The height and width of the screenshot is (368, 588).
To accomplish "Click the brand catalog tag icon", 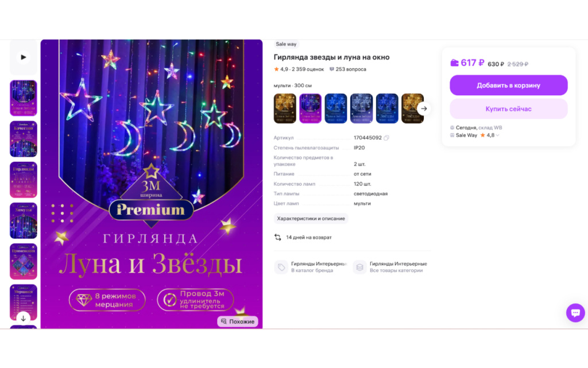I will coord(281,267).
